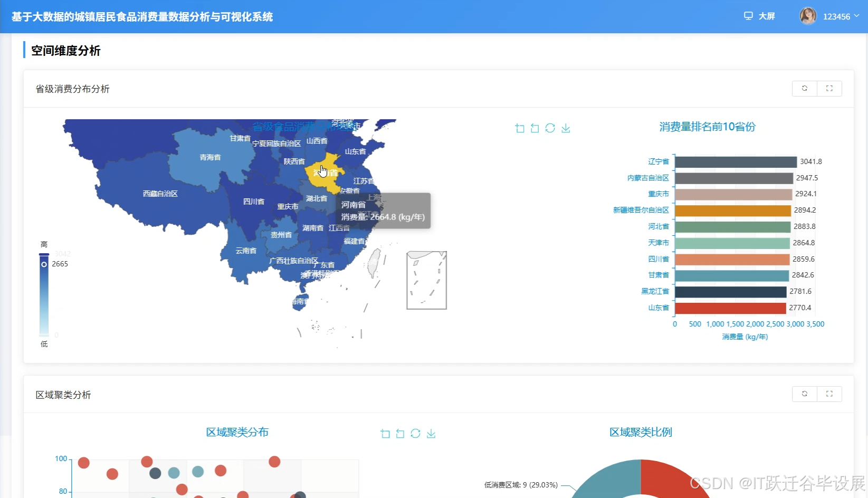The image size is (868, 498).
Task: Select 云南省 on the map
Action: click(x=246, y=251)
